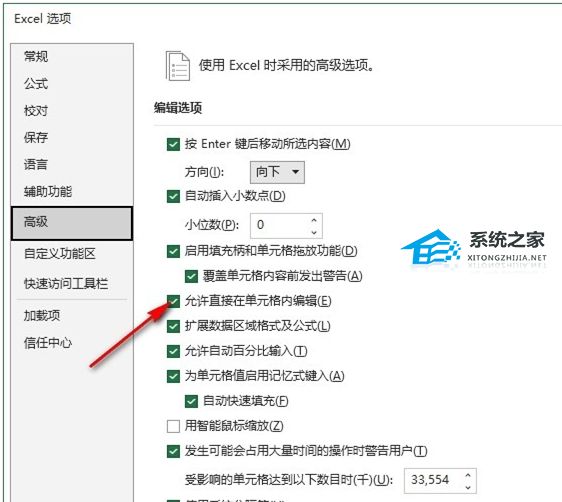This screenshot has width=562, height=502.
Task: Click the 小位数 input field
Action: [280, 225]
